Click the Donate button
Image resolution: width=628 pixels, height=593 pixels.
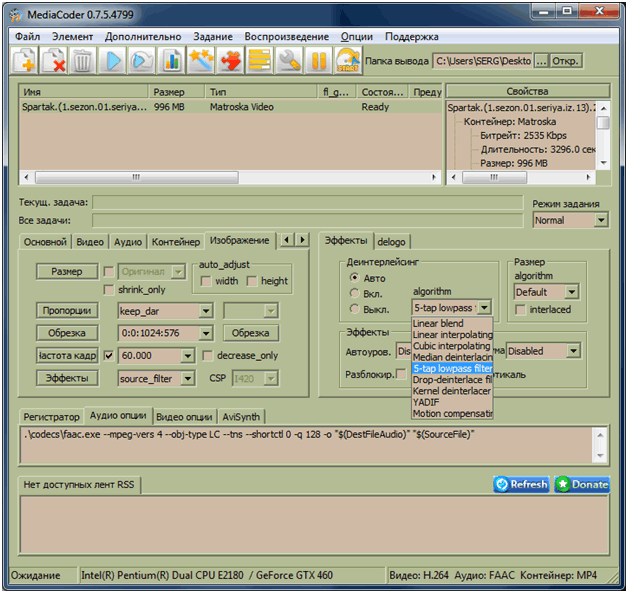coord(581,484)
